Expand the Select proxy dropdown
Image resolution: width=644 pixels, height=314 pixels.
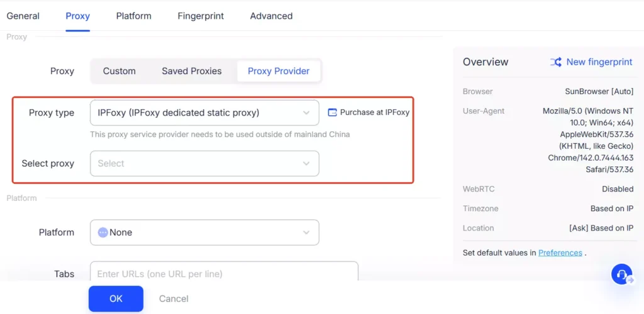204,163
